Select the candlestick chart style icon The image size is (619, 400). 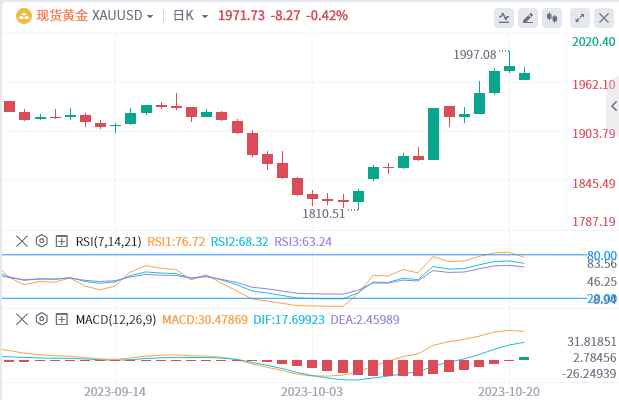552,17
